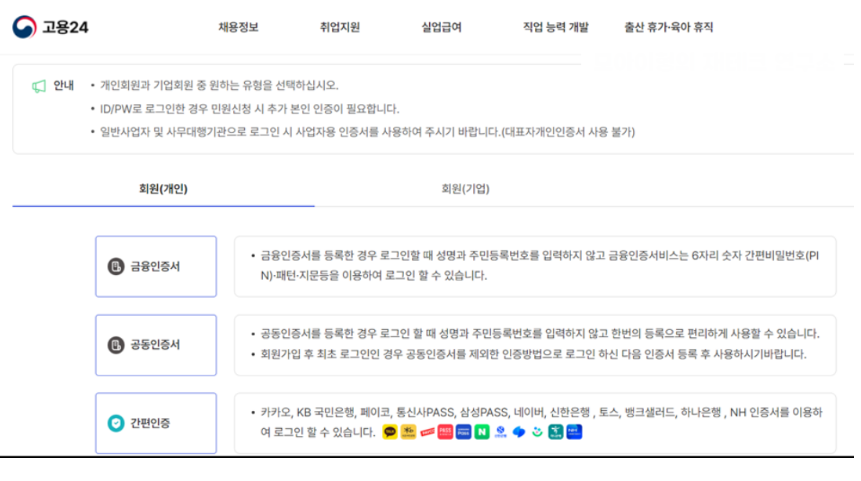The width and height of the screenshot is (861, 481).
Task: Click the Shinhan Bank icon
Action: click(x=500, y=432)
